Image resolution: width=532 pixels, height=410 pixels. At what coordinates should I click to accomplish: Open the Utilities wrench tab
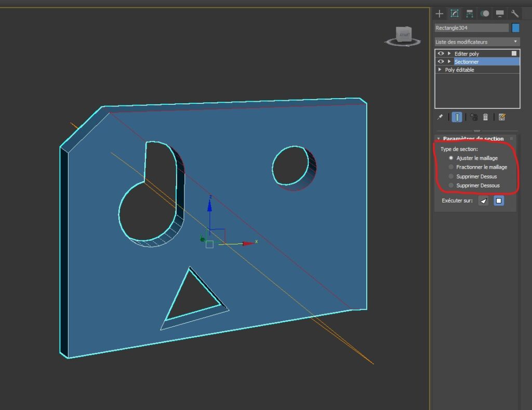515,13
